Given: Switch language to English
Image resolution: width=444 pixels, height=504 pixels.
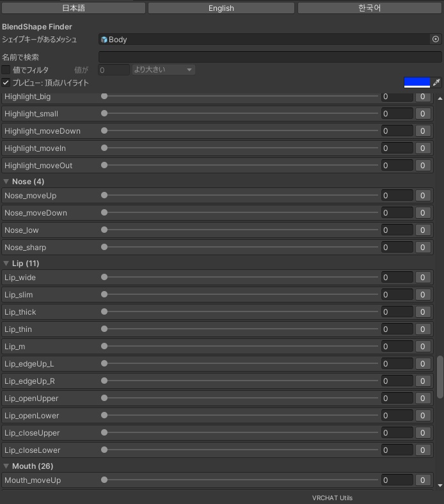Looking at the screenshot, I should [x=221, y=8].
